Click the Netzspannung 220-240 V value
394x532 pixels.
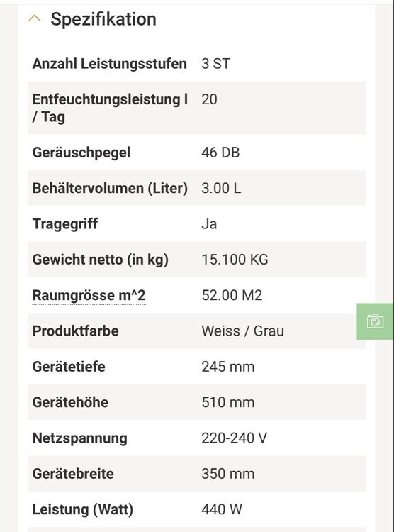(x=234, y=438)
